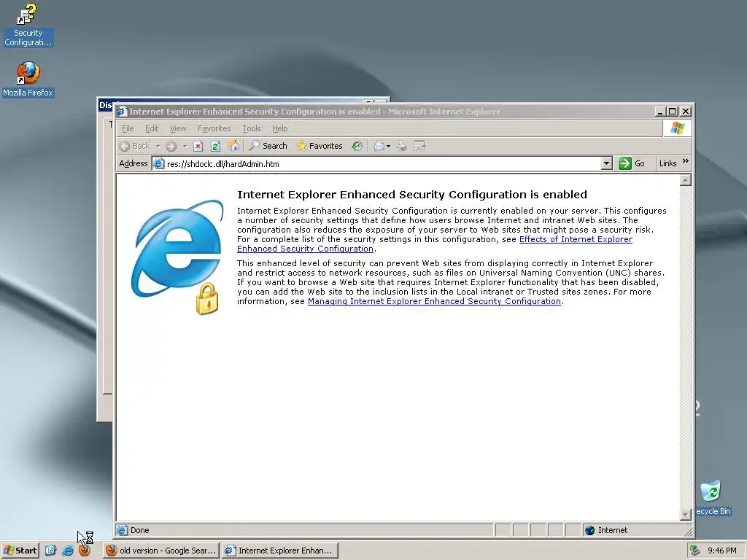This screenshot has width=747, height=560.
Task: Click the IE window title bar icon
Action: (x=123, y=112)
